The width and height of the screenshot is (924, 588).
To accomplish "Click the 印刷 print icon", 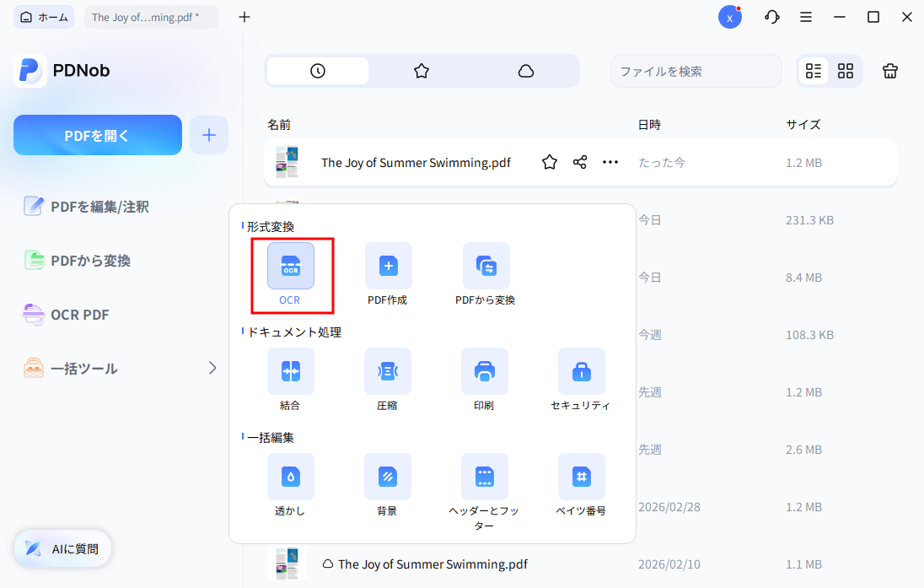I will (x=484, y=371).
